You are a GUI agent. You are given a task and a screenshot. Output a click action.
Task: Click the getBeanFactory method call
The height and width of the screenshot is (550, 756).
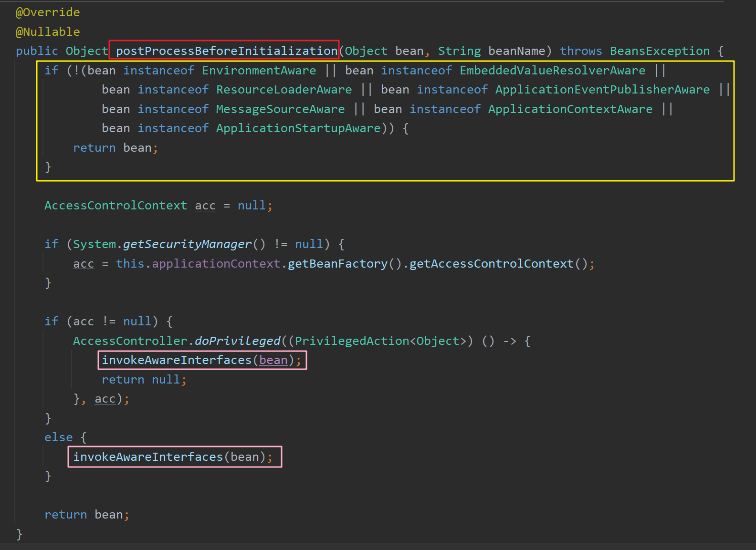[x=337, y=264]
